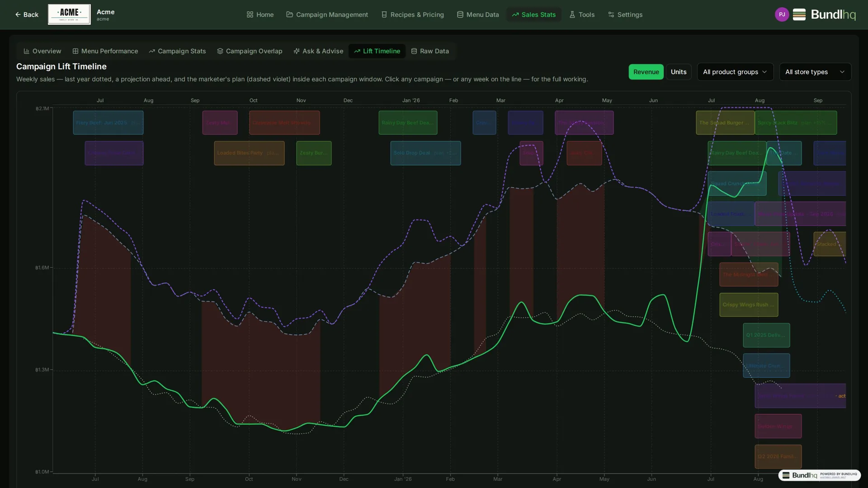Switch to the Raw Data tab
The height and width of the screenshot is (488, 868).
coord(430,51)
